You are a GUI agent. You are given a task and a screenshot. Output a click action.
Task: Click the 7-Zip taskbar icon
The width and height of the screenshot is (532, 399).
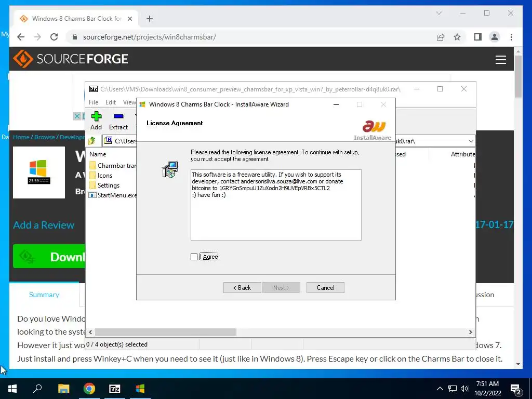coord(115,389)
